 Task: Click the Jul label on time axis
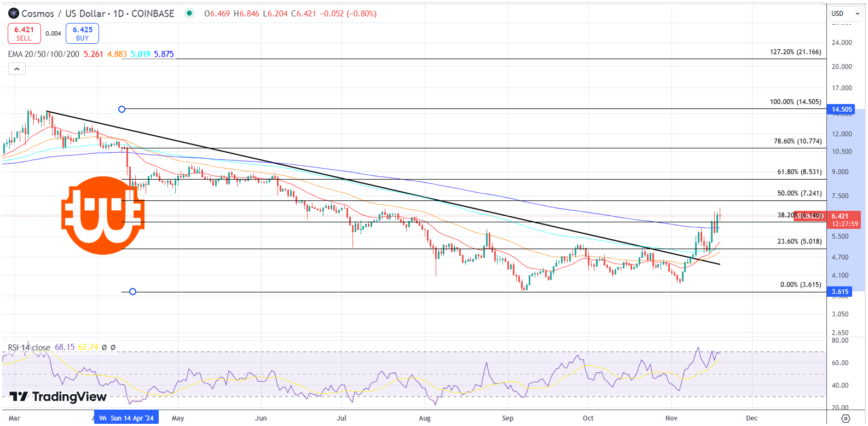tap(342, 418)
